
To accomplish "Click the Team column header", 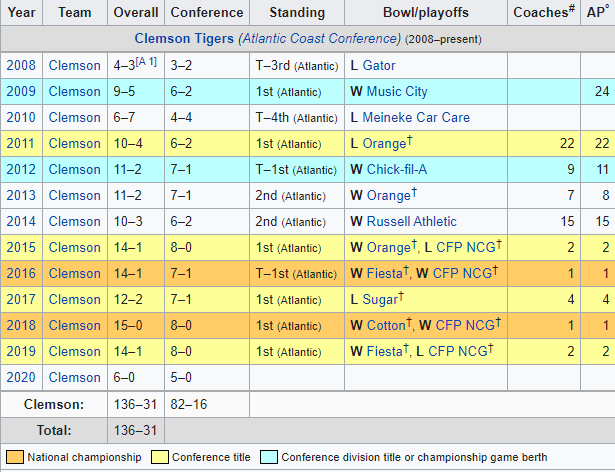I will pos(75,13).
